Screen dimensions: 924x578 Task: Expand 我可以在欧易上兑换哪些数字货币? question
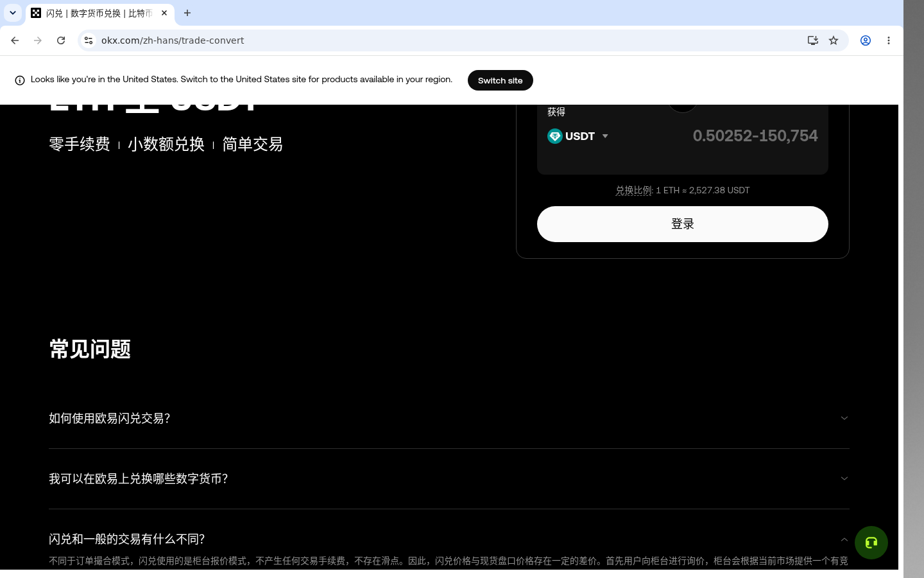point(449,478)
